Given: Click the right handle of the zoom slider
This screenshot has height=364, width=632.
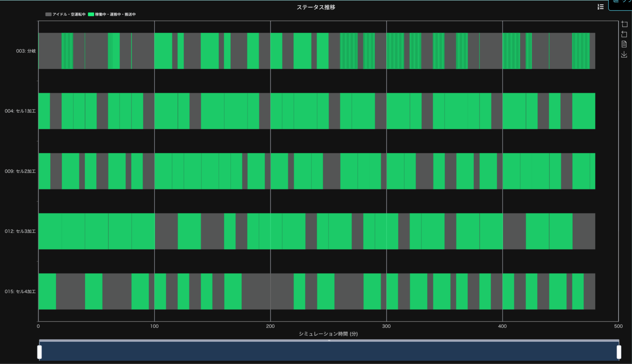Looking at the screenshot, I should point(619,352).
